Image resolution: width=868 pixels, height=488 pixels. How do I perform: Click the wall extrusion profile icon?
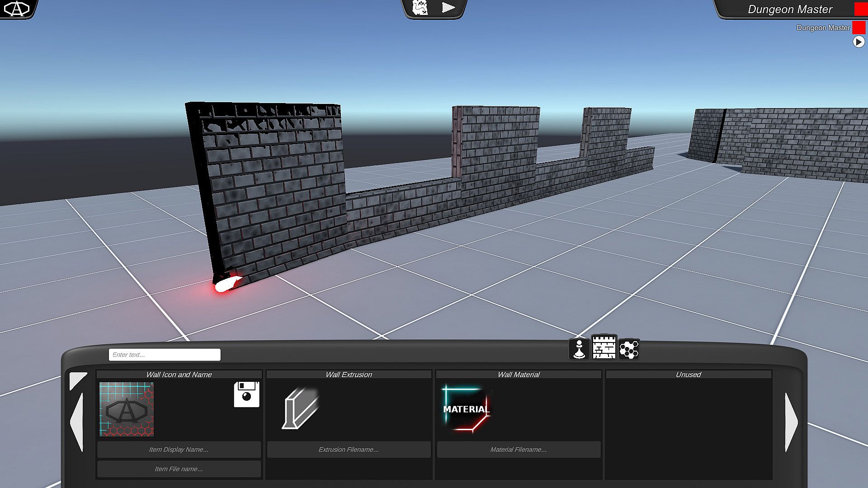300,408
